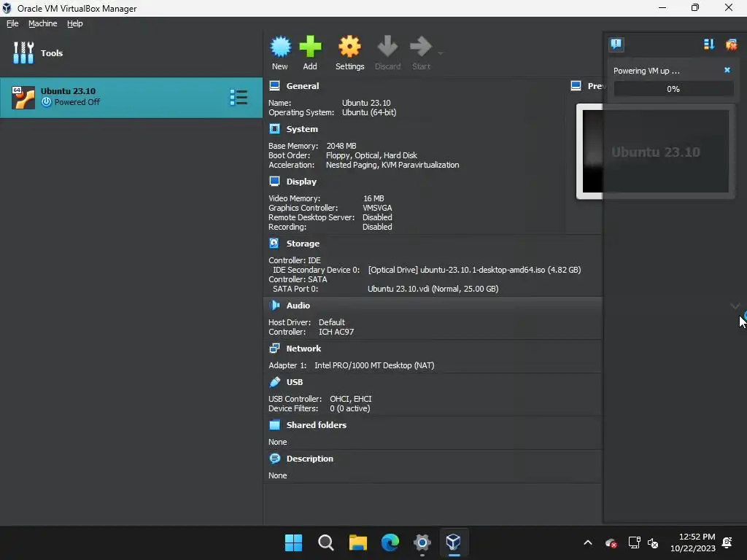This screenshot has width=747, height=560.
Task: Cancel the Powering VM up notification
Action: [x=727, y=70]
